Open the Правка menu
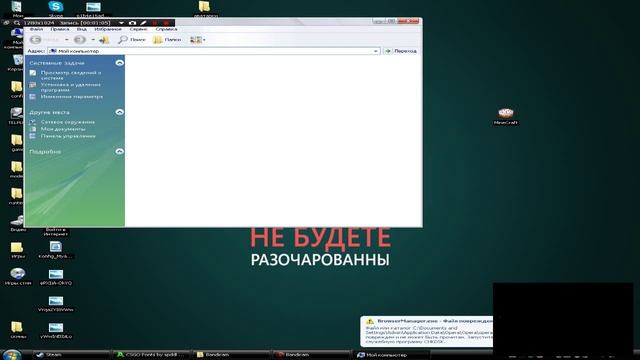The height and width of the screenshot is (360, 640). pos(60,29)
